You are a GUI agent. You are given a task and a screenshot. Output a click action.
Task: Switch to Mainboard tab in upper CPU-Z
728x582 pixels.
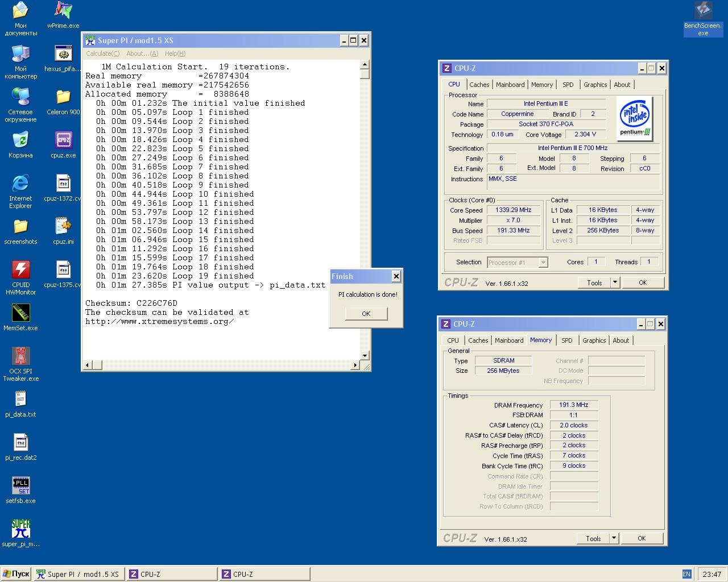click(510, 85)
